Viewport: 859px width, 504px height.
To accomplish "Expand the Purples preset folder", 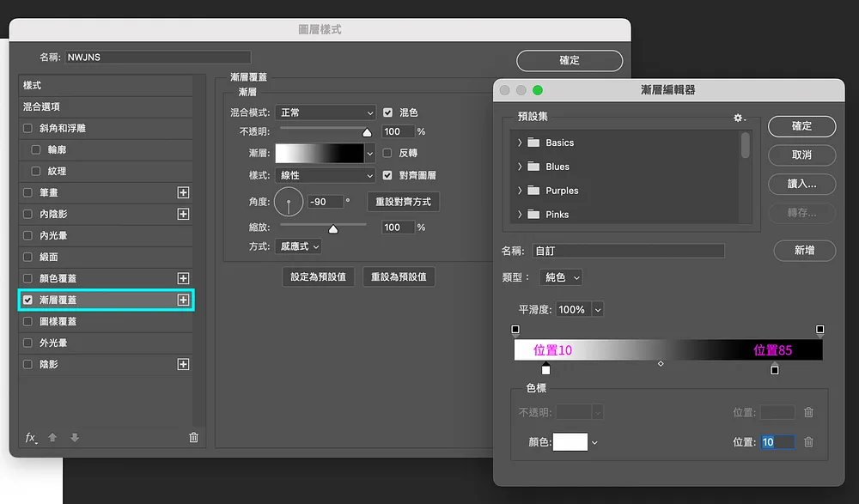I will point(520,191).
